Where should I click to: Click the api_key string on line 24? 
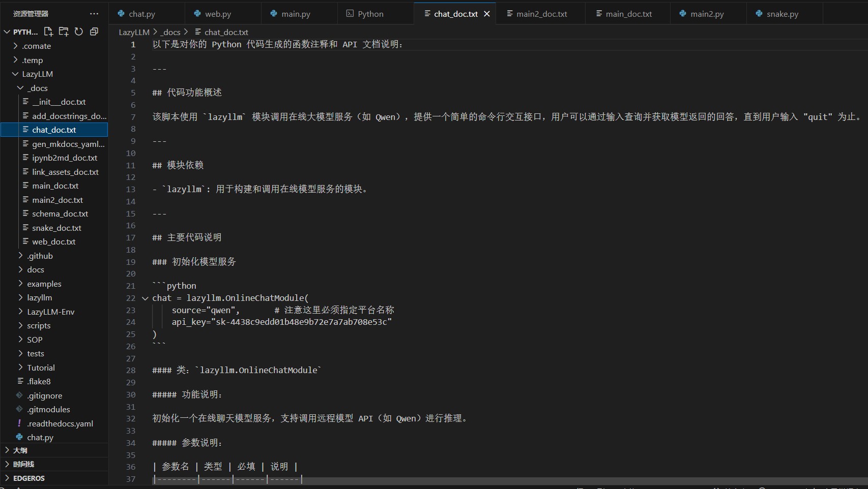[x=303, y=322]
